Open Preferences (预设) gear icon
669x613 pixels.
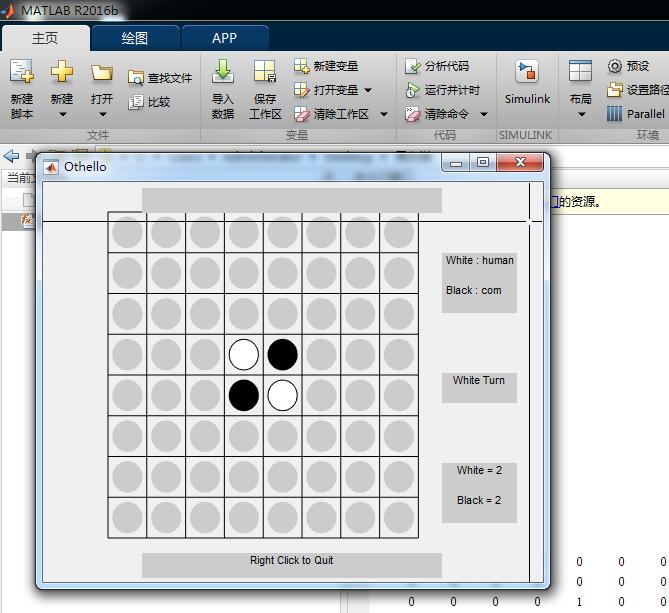coord(615,66)
